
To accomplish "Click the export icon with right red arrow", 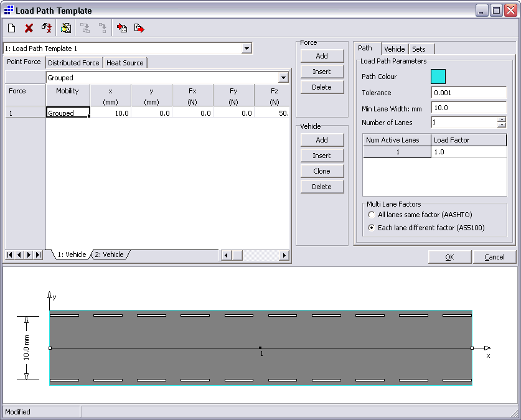I will [139, 28].
